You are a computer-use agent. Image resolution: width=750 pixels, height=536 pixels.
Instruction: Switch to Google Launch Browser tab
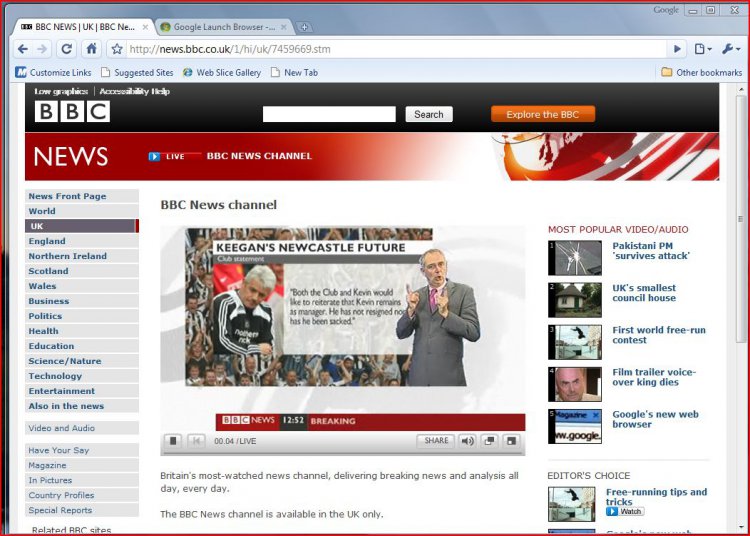[224, 27]
